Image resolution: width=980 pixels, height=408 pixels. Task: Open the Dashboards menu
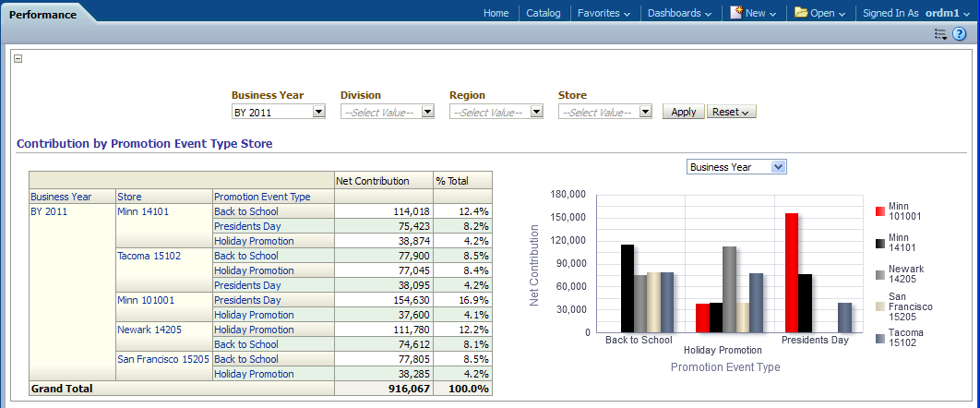(678, 13)
